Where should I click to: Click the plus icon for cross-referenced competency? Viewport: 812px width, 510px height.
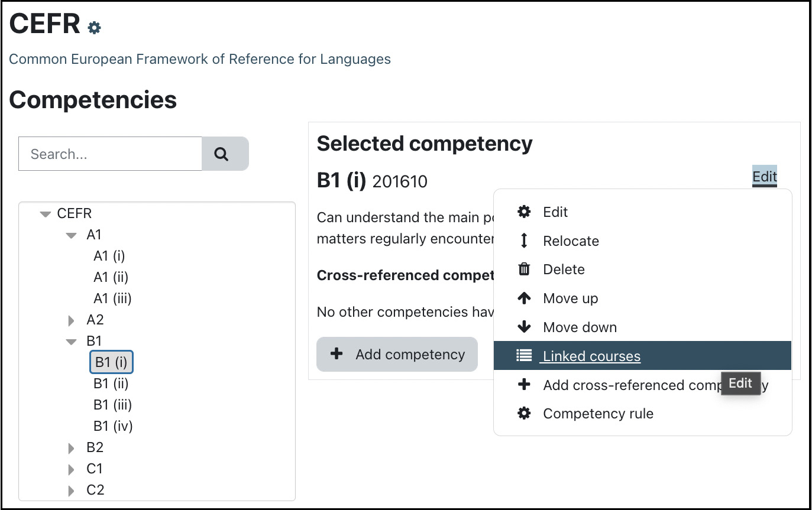coord(524,385)
